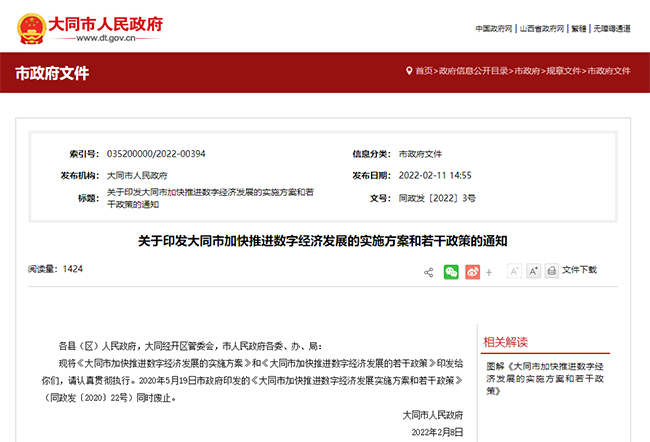Image resolution: width=650 pixels, height=442 pixels.
Task: Click final 市政府文件 breadcrumb link
Action: pos(609,71)
